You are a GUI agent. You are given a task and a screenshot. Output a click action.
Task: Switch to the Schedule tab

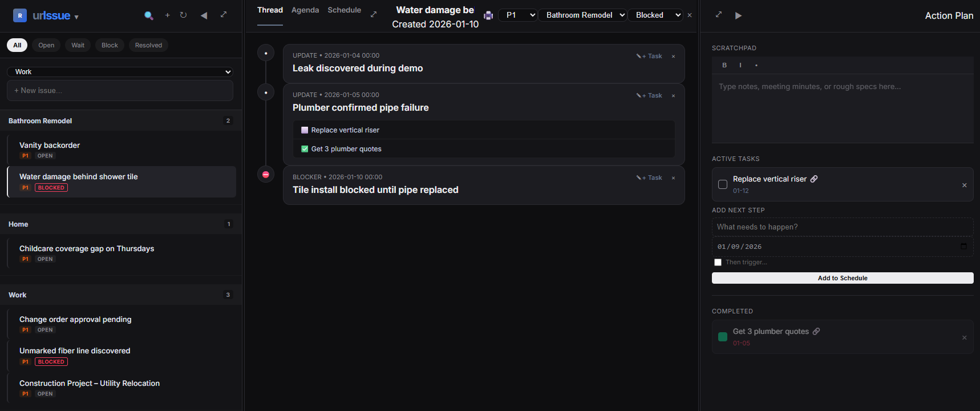[x=344, y=10]
